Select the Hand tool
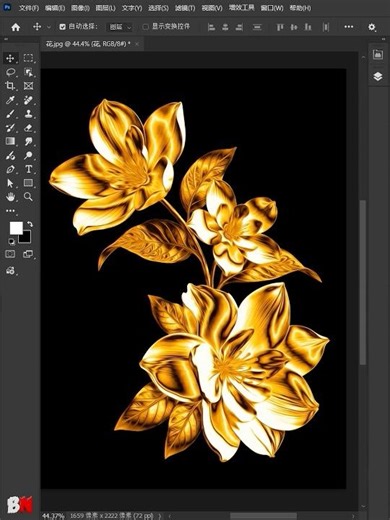Image resolution: width=390 pixels, height=520 pixels. point(10,197)
